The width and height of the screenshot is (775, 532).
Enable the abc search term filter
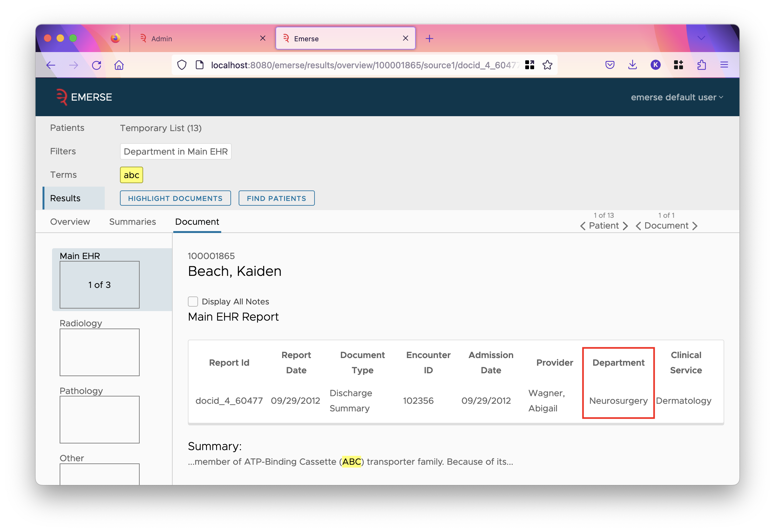131,175
